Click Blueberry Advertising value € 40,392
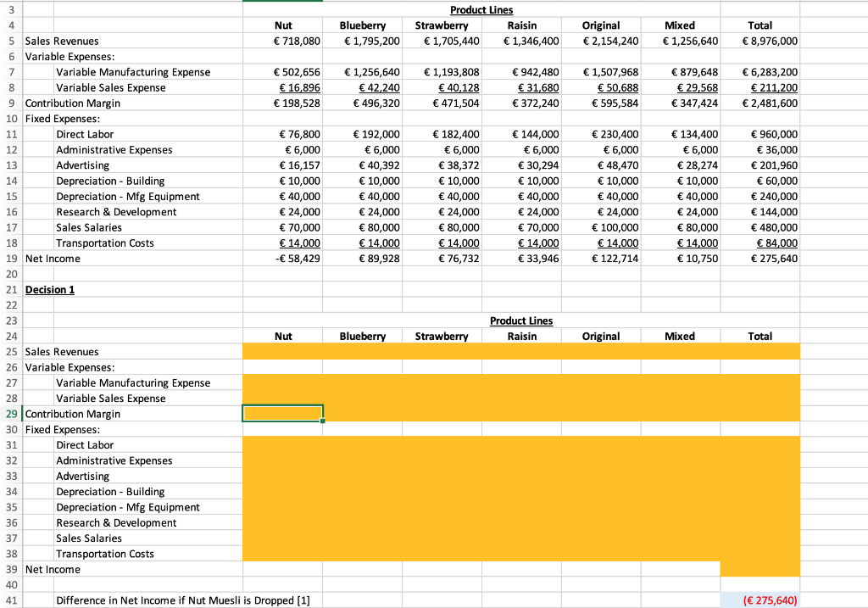The height and width of the screenshot is (608, 868). click(363, 165)
